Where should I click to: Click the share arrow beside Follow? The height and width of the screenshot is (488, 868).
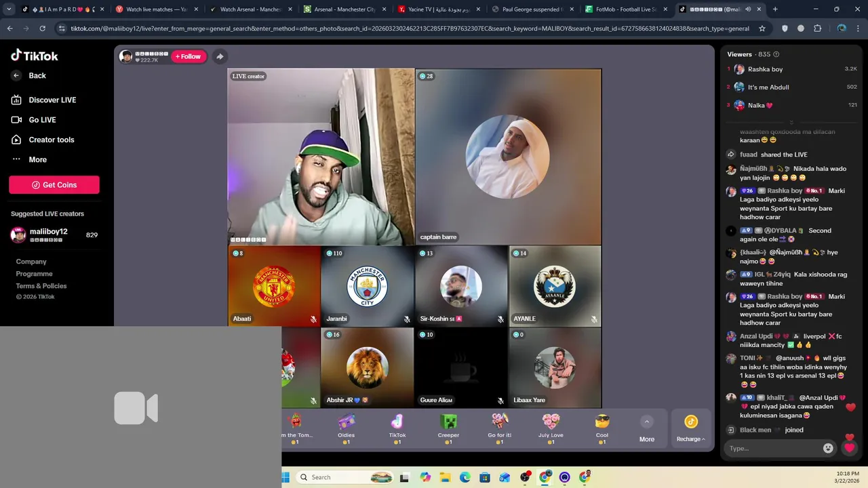(220, 56)
